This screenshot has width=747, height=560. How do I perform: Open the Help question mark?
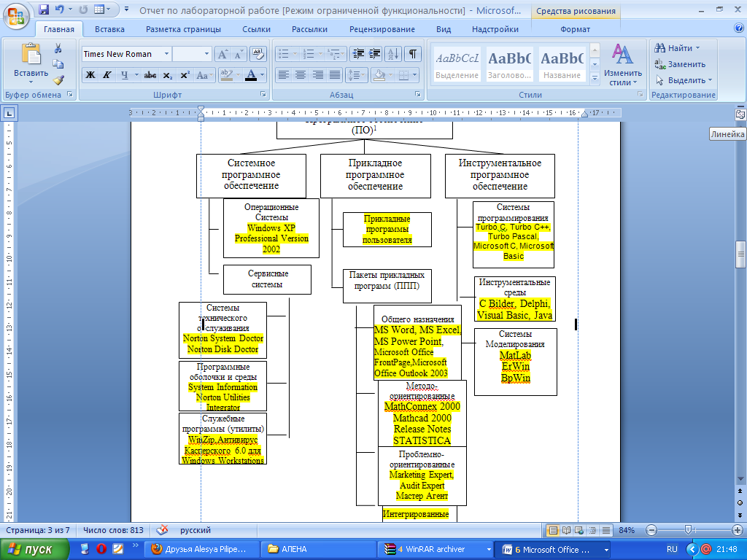coord(739,28)
